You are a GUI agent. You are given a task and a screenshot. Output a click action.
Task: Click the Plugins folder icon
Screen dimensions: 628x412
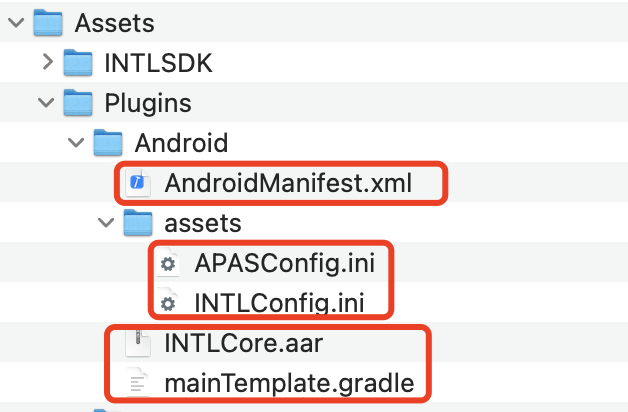pyautogui.click(x=77, y=103)
